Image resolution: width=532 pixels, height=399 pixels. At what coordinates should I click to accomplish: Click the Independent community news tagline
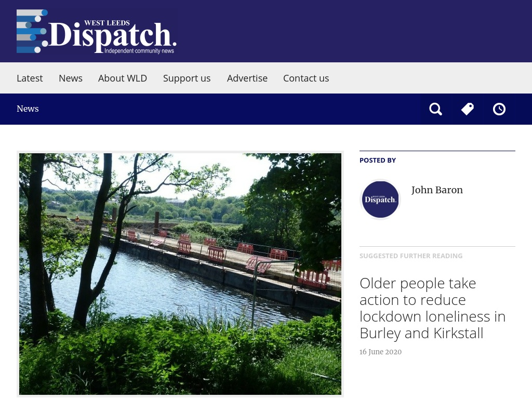(139, 51)
